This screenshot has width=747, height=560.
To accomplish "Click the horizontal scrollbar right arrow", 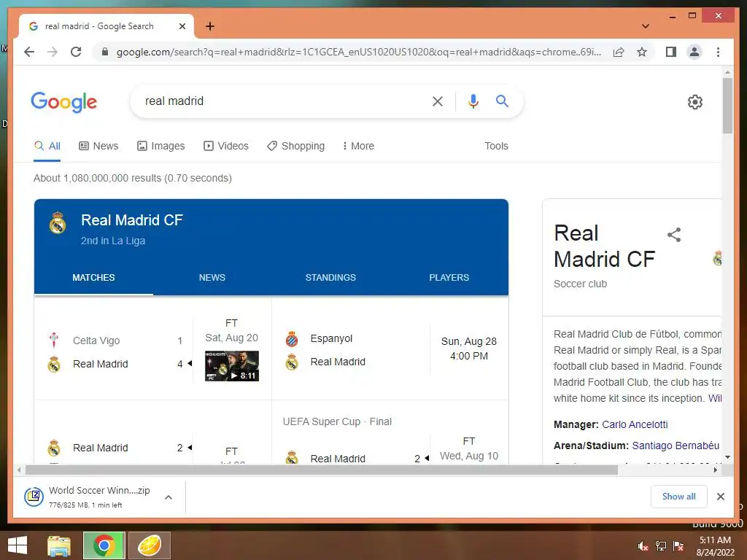I will click(715, 470).
